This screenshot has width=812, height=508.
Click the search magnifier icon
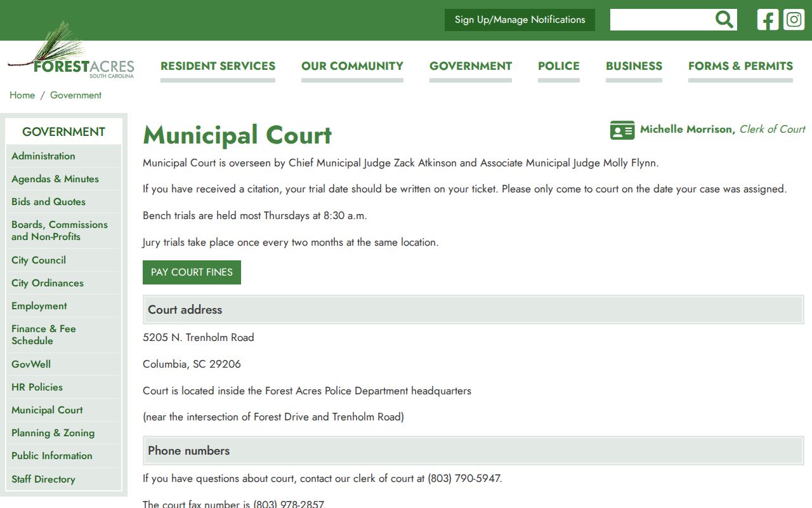[x=724, y=20]
